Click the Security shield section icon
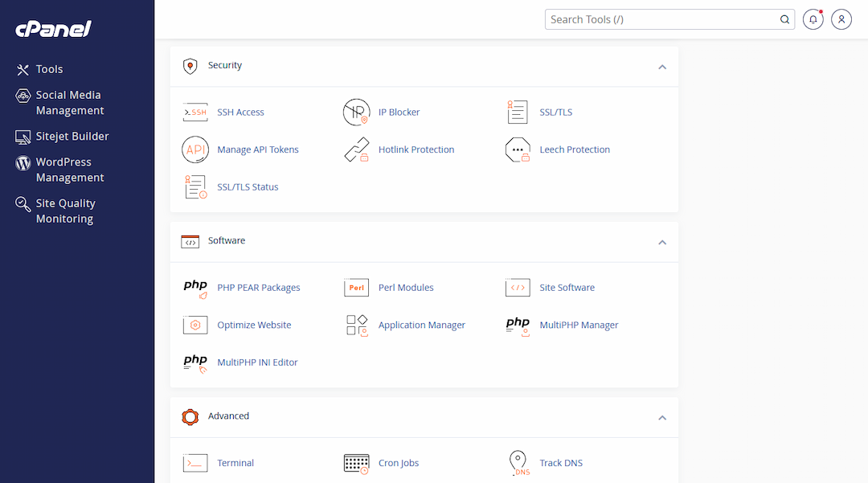This screenshot has width=868, height=483. (x=190, y=67)
